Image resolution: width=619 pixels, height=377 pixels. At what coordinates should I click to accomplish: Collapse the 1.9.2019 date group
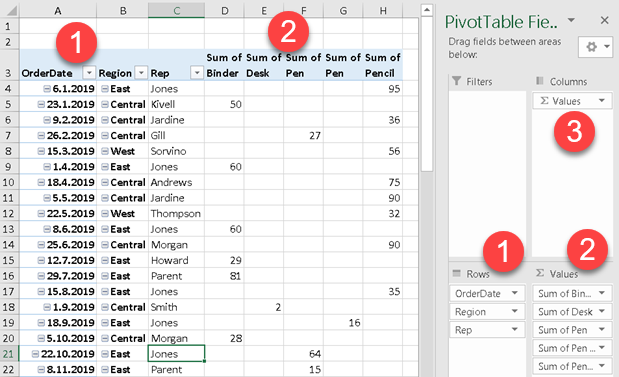click(47, 307)
